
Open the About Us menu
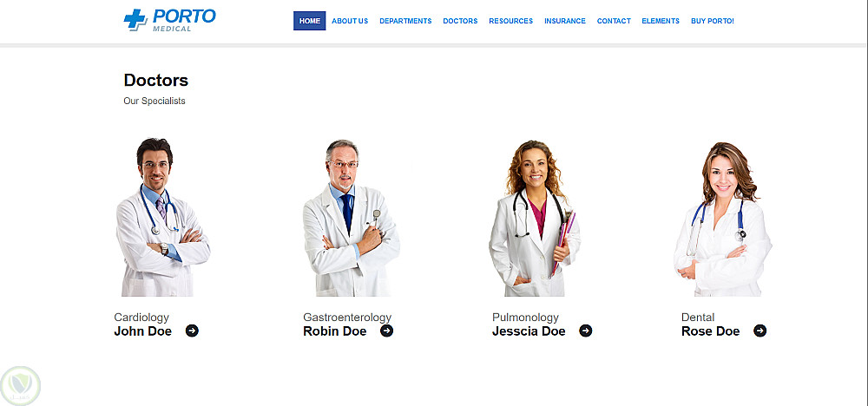tap(350, 21)
